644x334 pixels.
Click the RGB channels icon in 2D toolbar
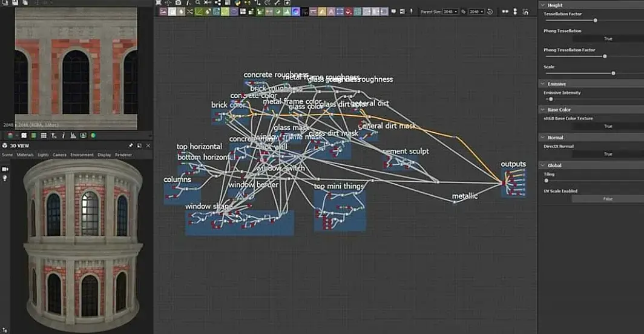click(10, 135)
